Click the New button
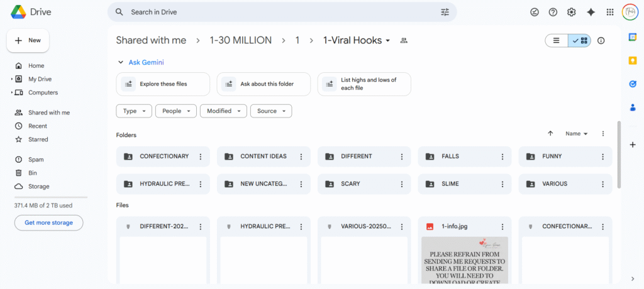This screenshot has height=289, width=644. coord(28,40)
